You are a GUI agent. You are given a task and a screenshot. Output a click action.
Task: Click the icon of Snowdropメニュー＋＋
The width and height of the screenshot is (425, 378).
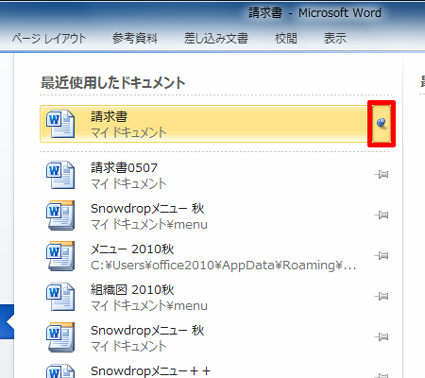click(60, 371)
